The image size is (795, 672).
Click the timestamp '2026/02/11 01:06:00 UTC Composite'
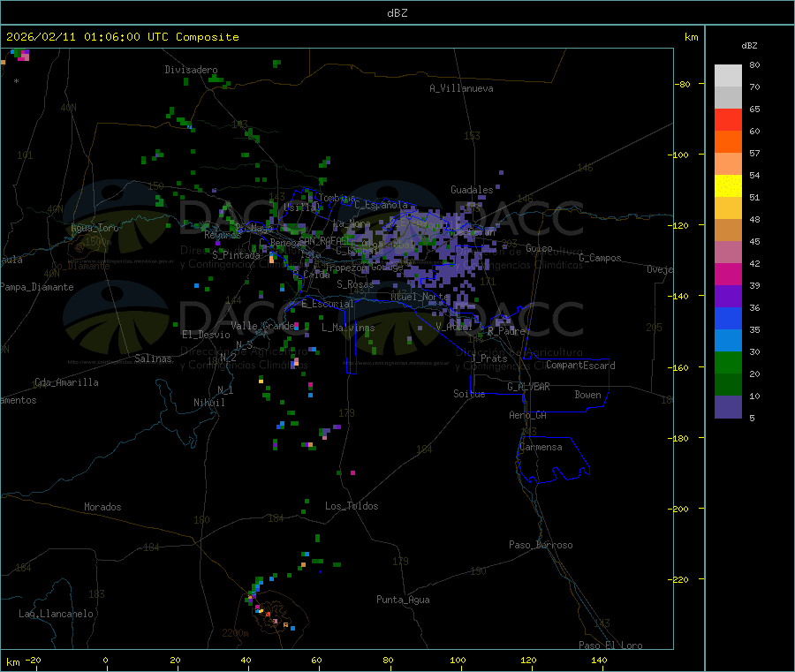click(x=122, y=37)
